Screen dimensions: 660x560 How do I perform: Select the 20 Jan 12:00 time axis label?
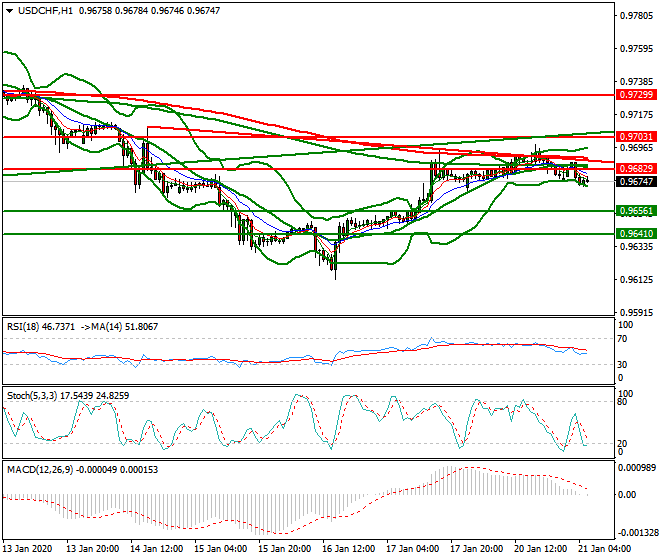540,549
